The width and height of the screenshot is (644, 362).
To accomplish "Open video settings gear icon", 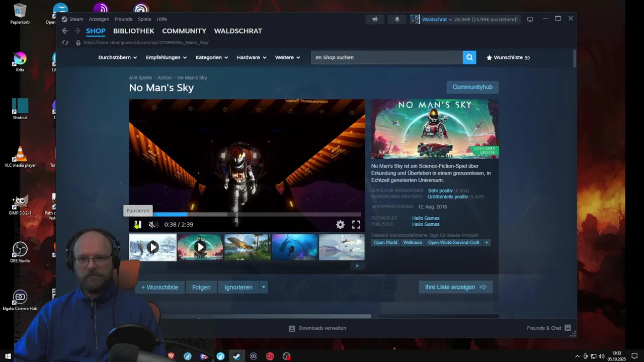I will (x=341, y=225).
